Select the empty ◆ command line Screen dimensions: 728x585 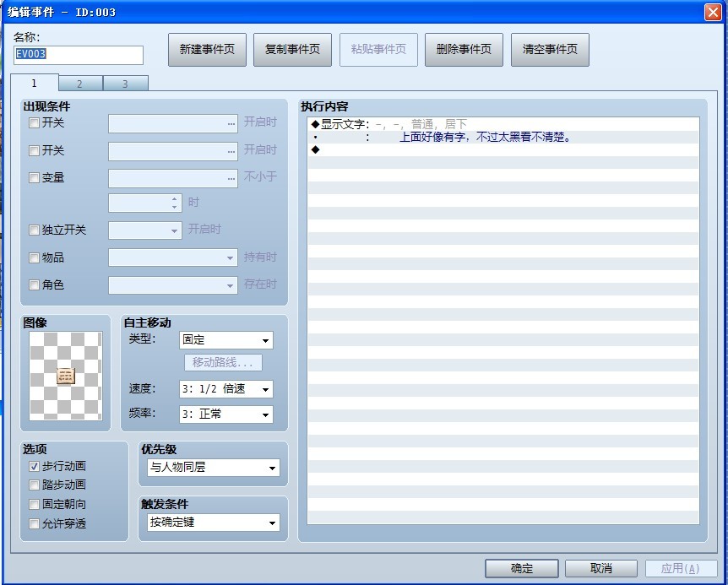click(x=503, y=149)
